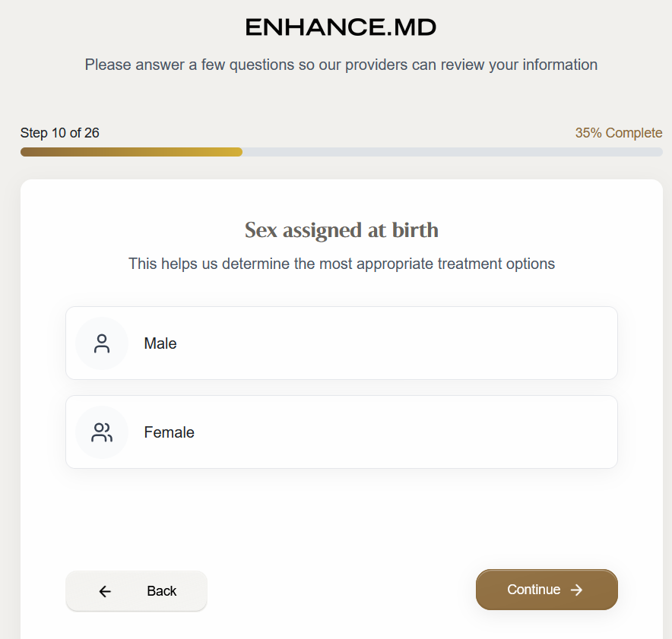Click the two-people icon beside Female
This screenshot has height=639, width=672.
(x=102, y=432)
